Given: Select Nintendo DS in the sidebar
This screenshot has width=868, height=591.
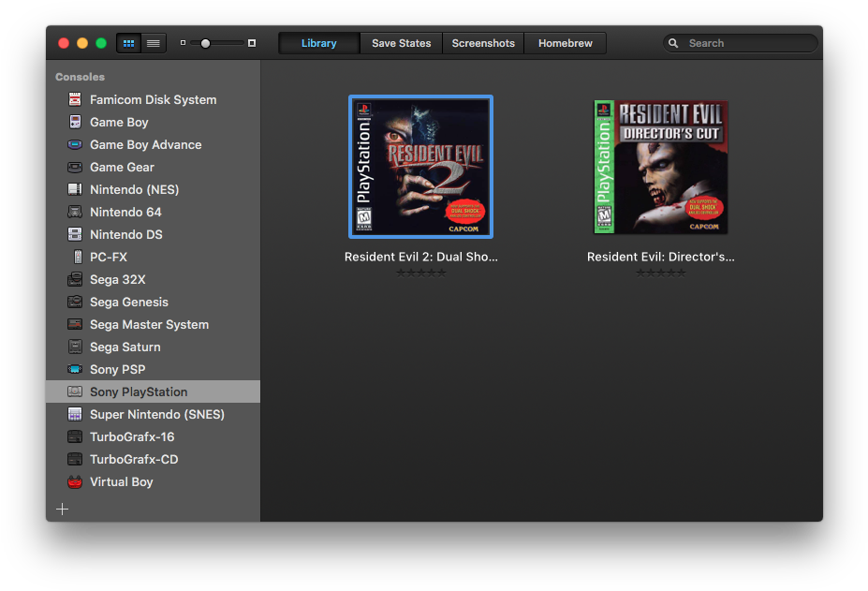Looking at the screenshot, I should tap(153, 234).
